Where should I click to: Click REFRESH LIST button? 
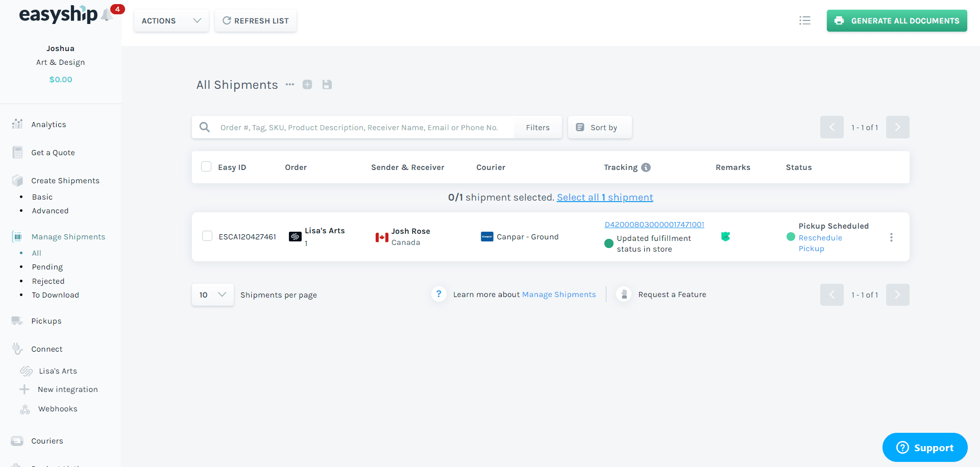(x=256, y=21)
